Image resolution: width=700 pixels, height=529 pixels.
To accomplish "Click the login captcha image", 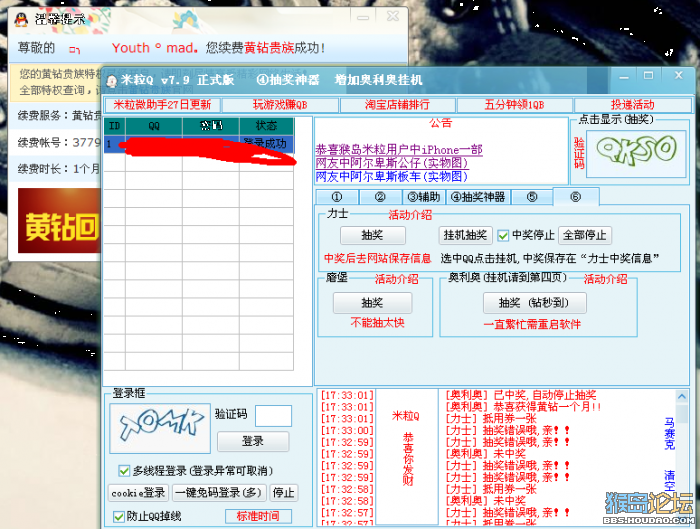I will click(160, 428).
